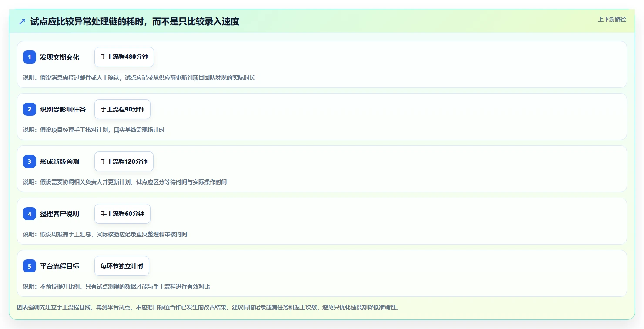Click the footer text 图表强调先建立手工流程基线
644x329 pixels.
click(208, 307)
